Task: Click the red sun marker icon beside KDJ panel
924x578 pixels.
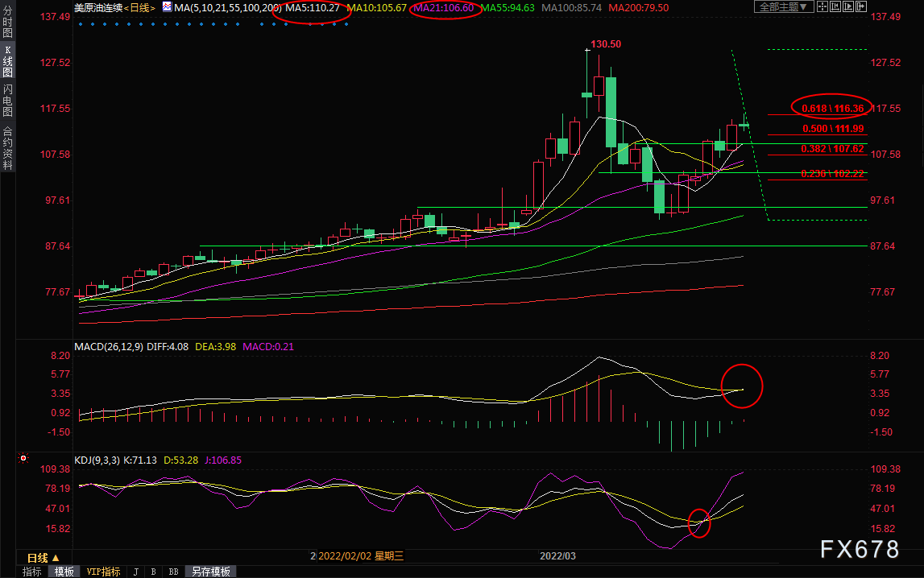Action: [23, 458]
